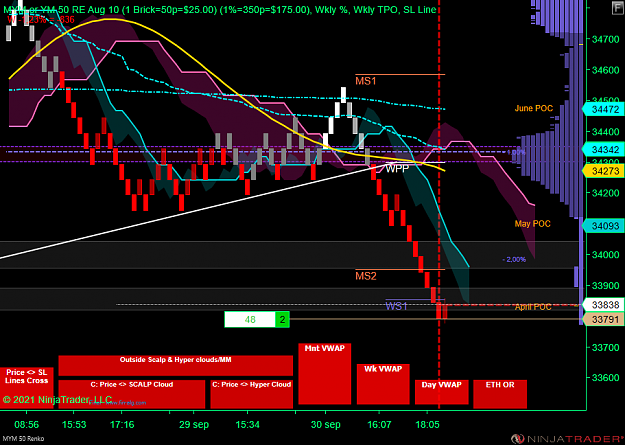Click the 16:07 time axis label
625x445 pixels.
coord(378,425)
